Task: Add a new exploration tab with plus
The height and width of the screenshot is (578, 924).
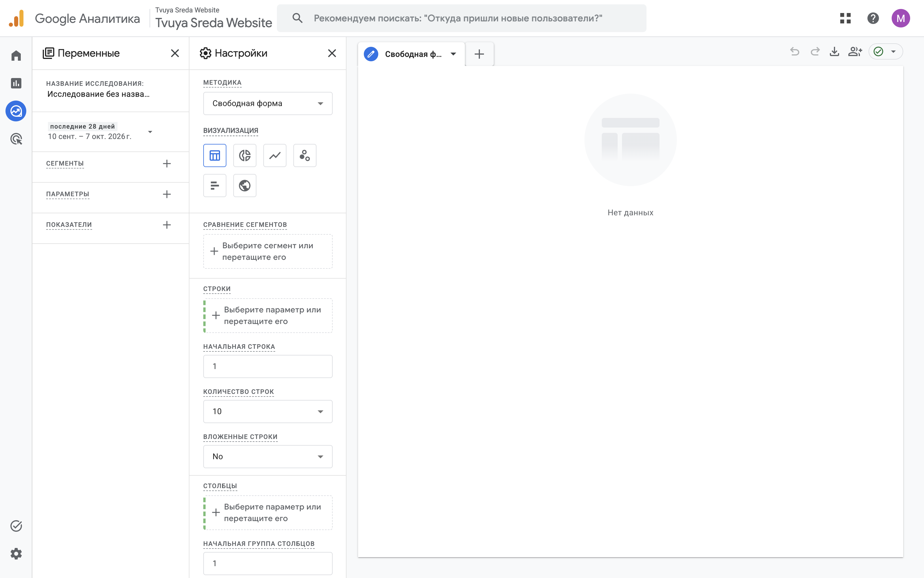Action: (479, 54)
